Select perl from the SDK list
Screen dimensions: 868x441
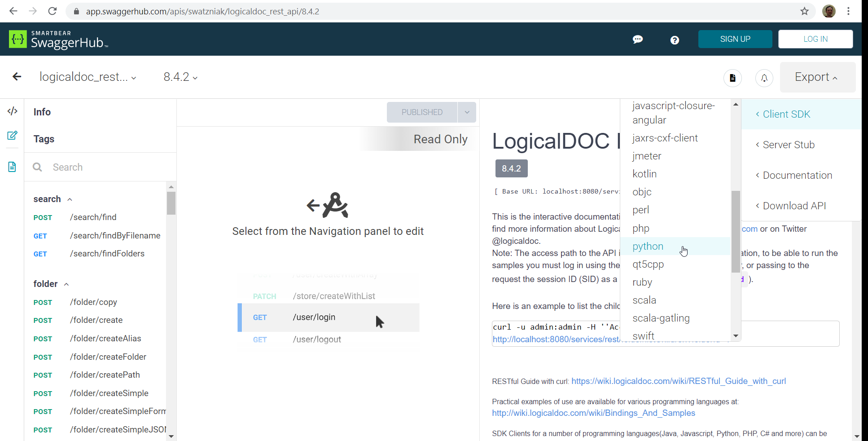(675, 210)
